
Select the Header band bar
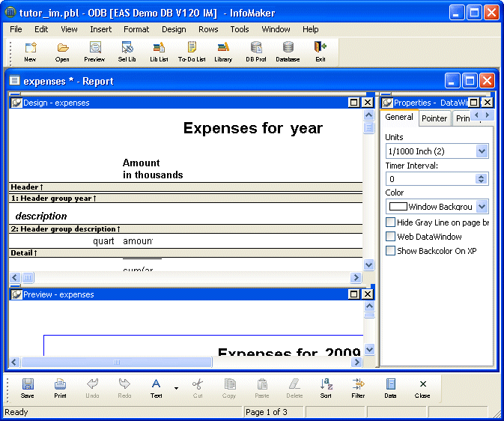tap(186, 187)
